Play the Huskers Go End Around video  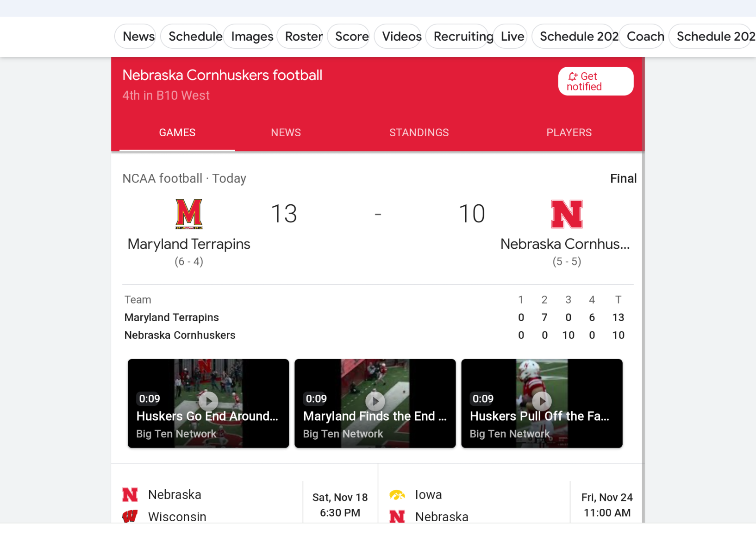coord(208,403)
